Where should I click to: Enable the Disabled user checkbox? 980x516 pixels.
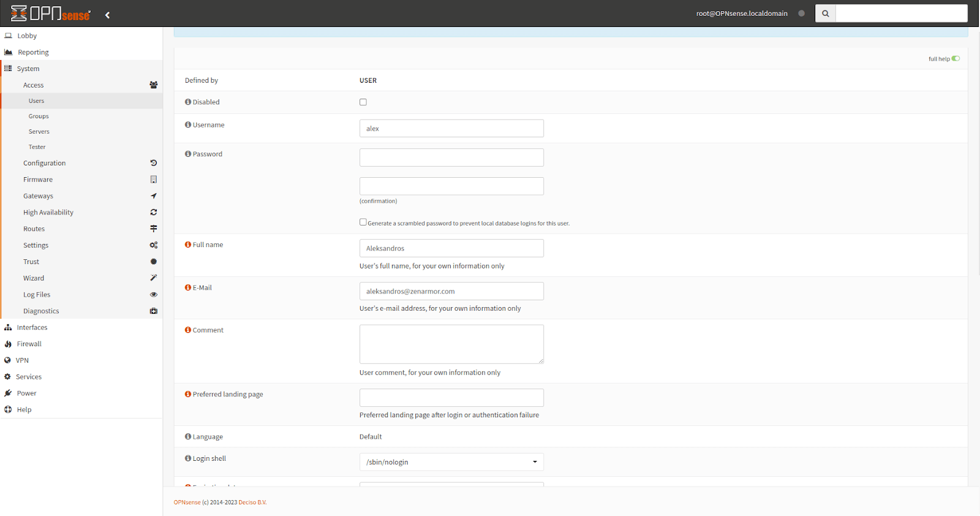(363, 102)
